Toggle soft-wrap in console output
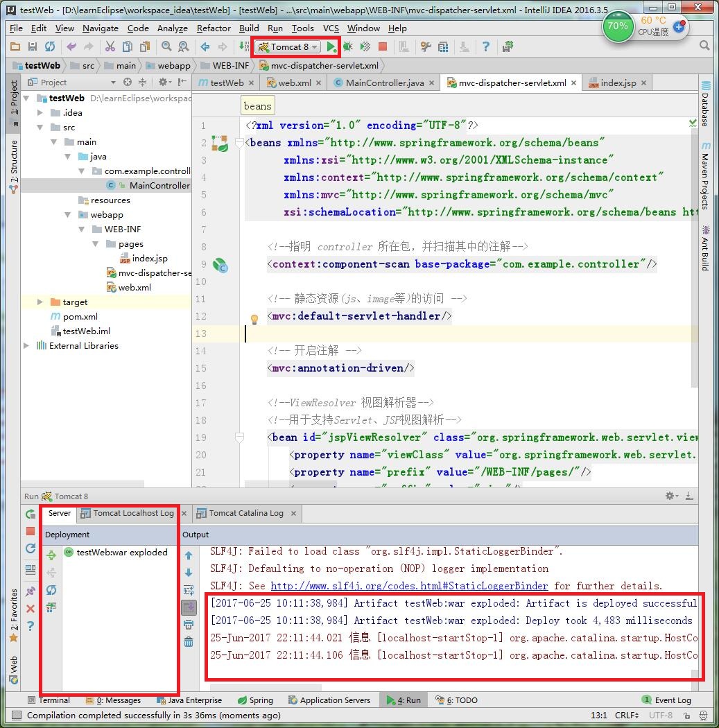 point(189,590)
